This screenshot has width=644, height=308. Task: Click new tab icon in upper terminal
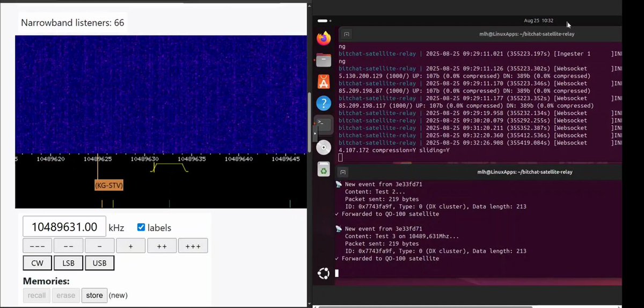point(347,34)
